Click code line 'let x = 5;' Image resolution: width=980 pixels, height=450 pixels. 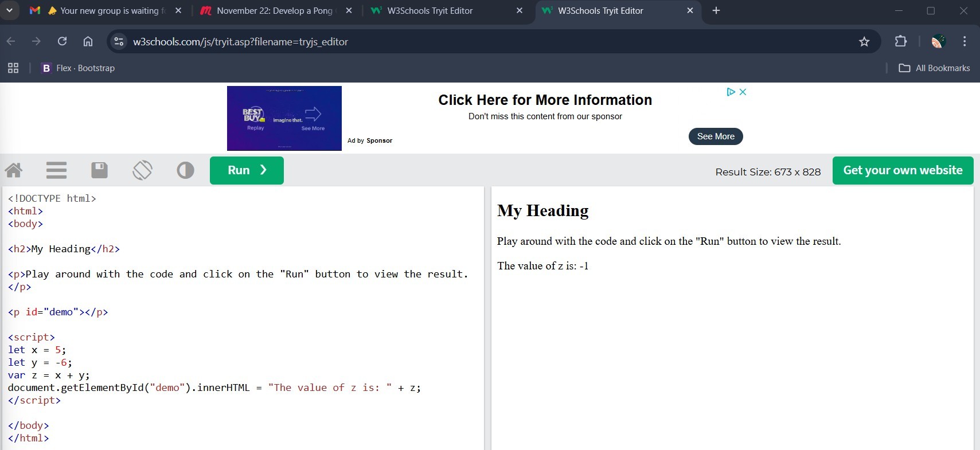pos(37,350)
